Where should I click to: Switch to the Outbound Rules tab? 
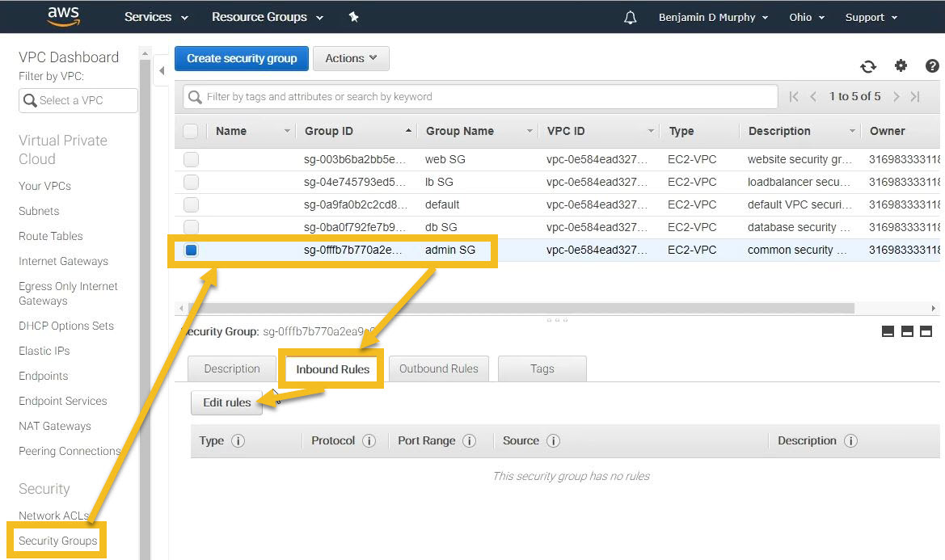point(439,368)
